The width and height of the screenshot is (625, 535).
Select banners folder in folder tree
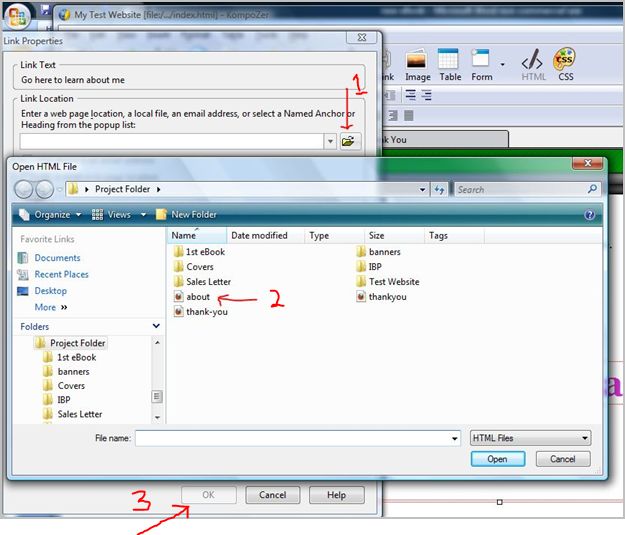click(73, 371)
